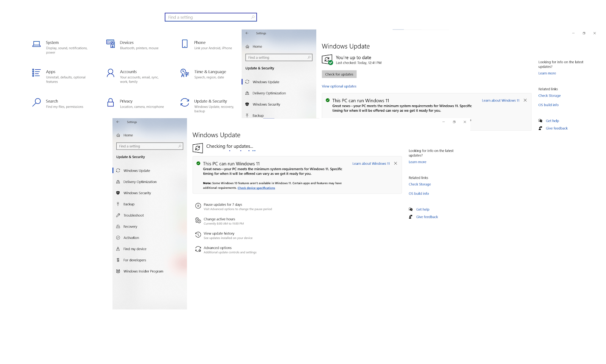
Task: Open the Time & Language icon on Settings home
Action: point(185,73)
